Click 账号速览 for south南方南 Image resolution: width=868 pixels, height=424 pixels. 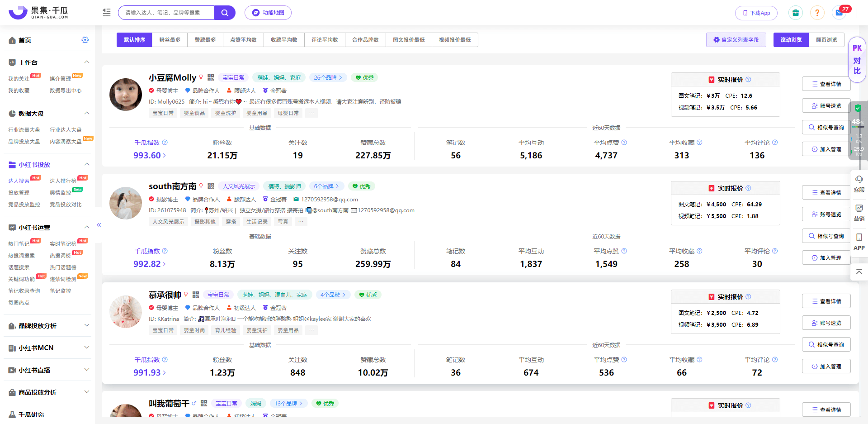[826, 214]
